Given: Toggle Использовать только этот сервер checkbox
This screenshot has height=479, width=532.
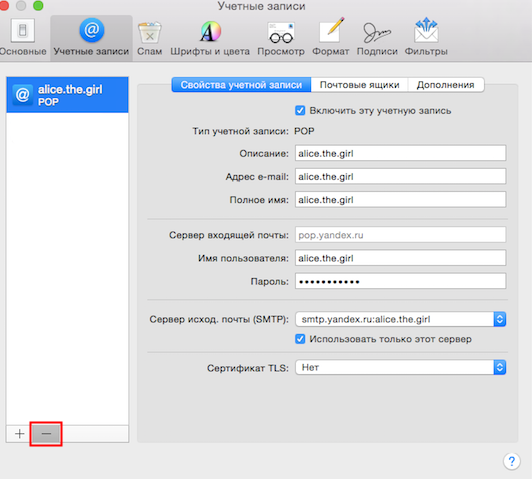Looking at the screenshot, I should pos(300,339).
